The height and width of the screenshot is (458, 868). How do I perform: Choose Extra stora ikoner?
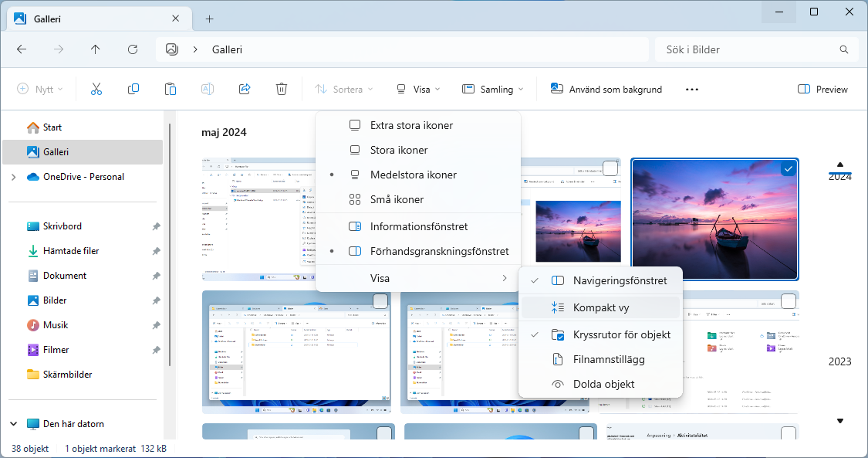418,126
